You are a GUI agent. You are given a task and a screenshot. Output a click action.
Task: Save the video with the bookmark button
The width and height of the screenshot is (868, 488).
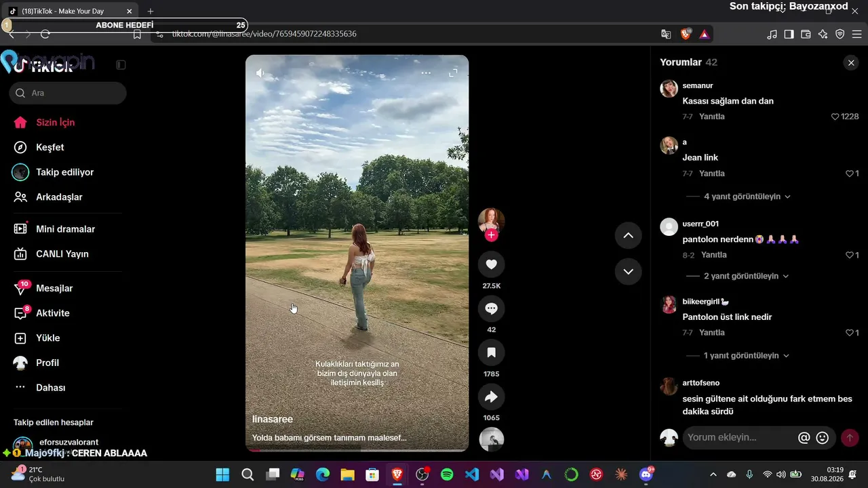(x=491, y=352)
